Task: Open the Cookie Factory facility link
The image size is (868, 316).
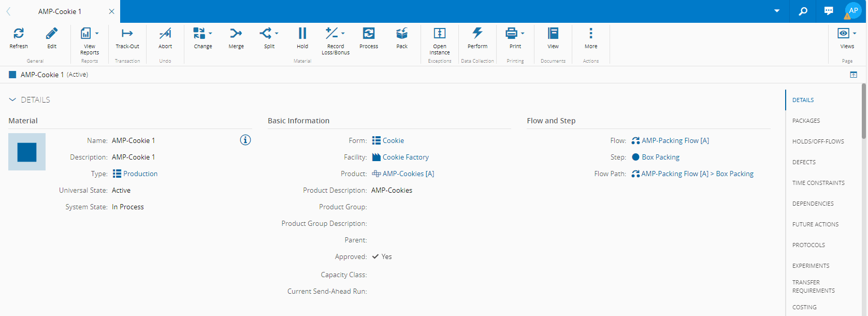Action: [406, 157]
